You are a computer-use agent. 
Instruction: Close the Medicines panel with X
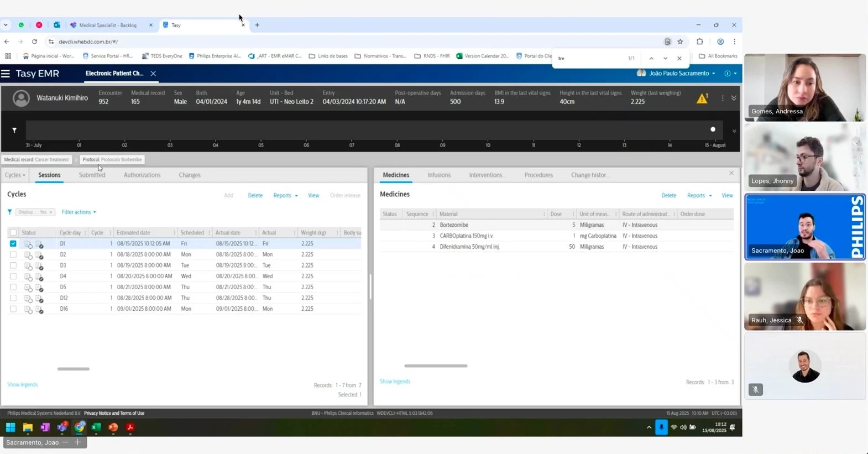(731, 174)
